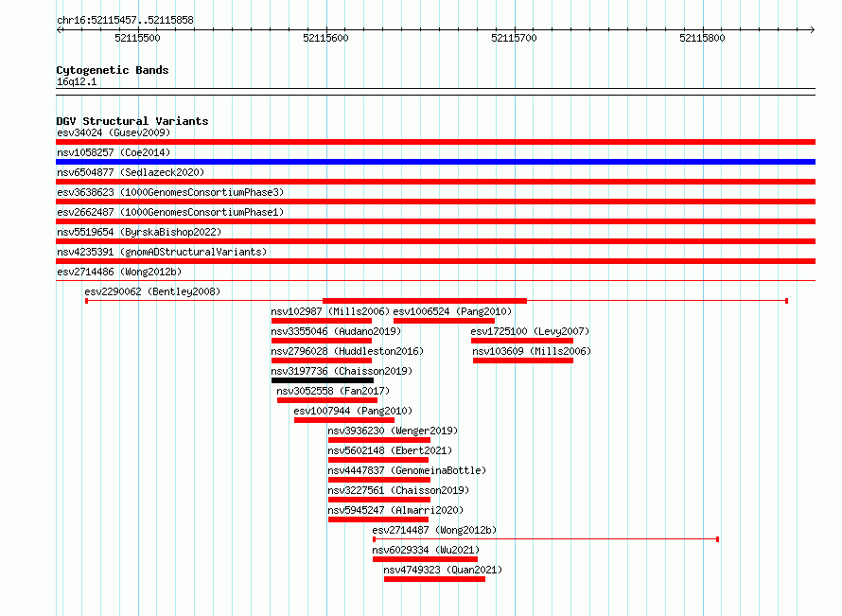Click the red bar under esv1006524 (Pang2010)

coord(444,321)
